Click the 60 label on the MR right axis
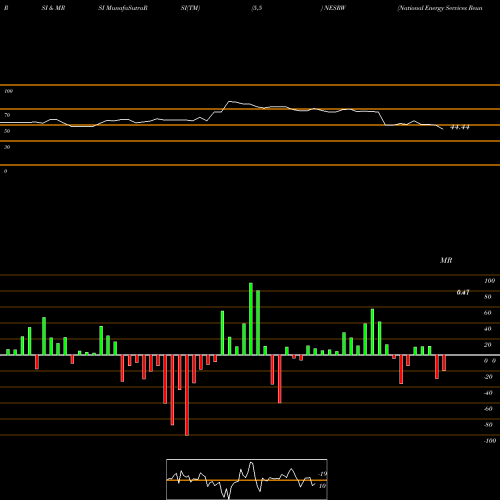The image size is (500, 500). (488, 313)
